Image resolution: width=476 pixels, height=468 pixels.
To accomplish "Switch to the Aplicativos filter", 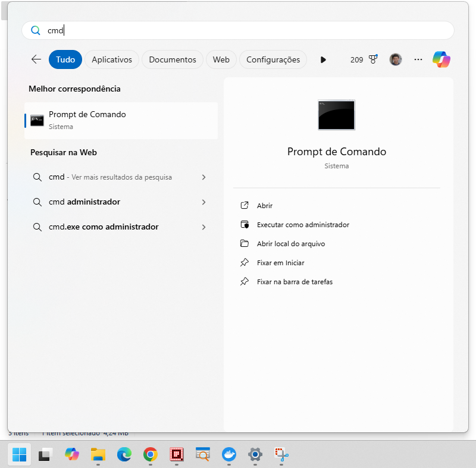I will pyautogui.click(x=112, y=59).
